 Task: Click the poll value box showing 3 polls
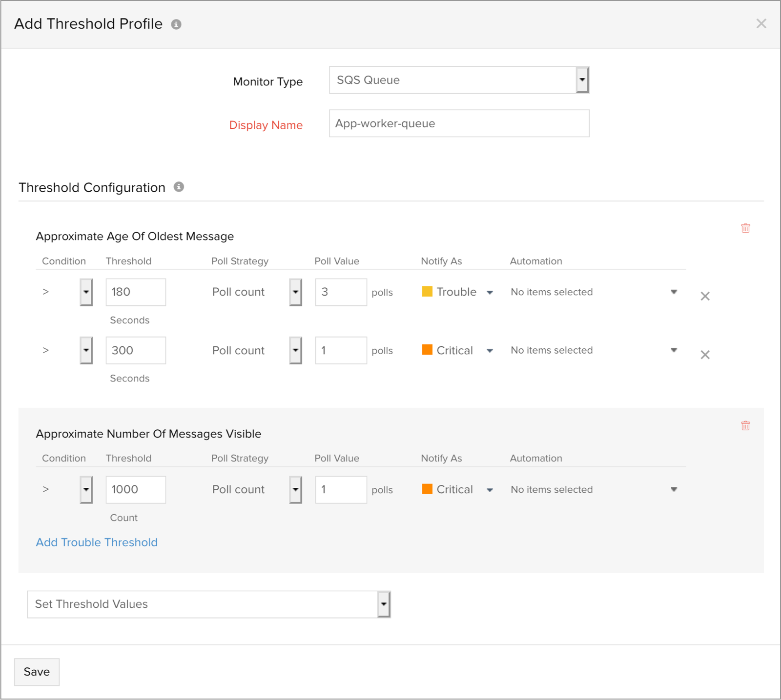[341, 292]
